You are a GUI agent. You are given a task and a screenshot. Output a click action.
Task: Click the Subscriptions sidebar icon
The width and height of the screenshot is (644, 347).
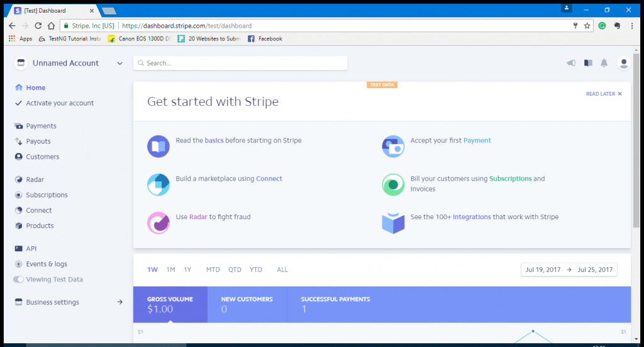pyautogui.click(x=18, y=195)
